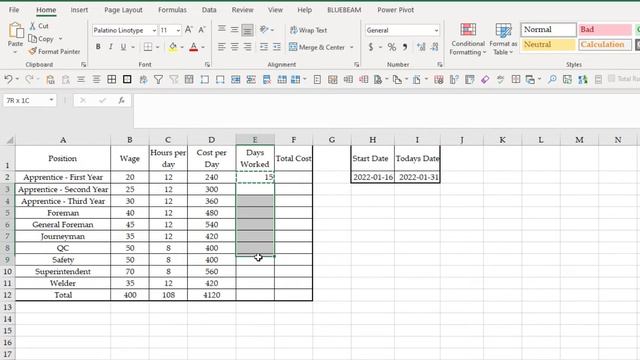Screen dimensions: 640x360
Task: Expand the Font Color dropdown arrow
Action: (203, 47)
